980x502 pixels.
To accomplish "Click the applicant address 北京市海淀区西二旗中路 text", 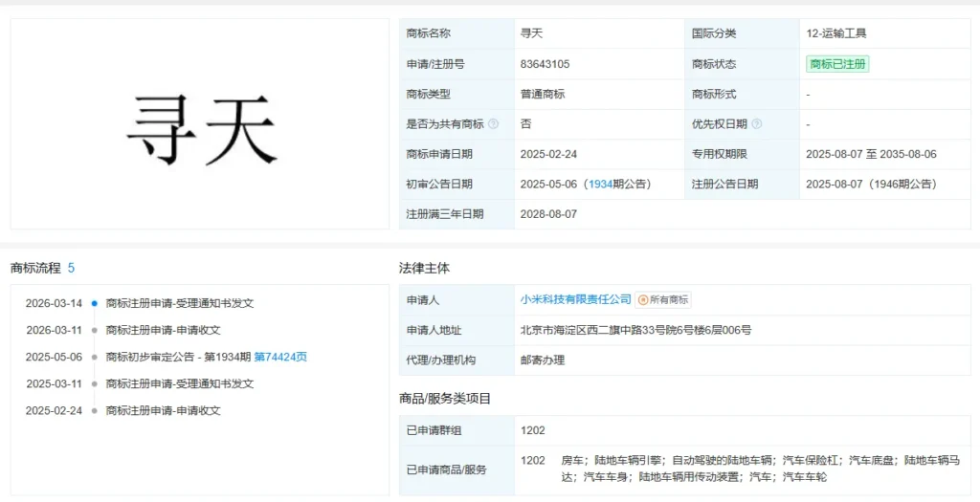I will coord(635,330).
